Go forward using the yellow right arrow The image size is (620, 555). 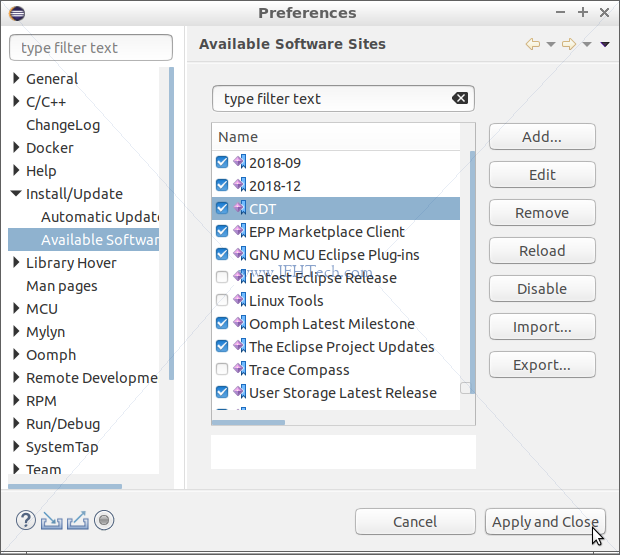[569, 44]
